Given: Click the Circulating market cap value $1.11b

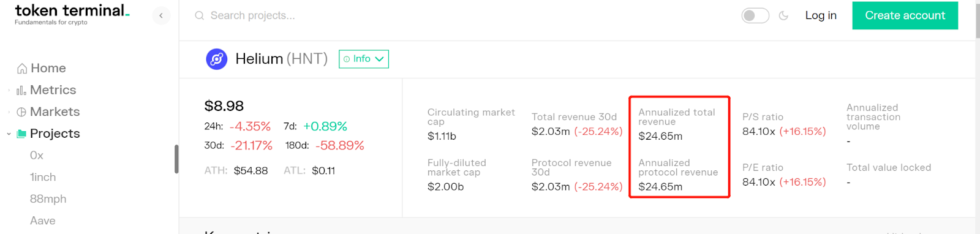Looking at the screenshot, I should click(442, 137).
